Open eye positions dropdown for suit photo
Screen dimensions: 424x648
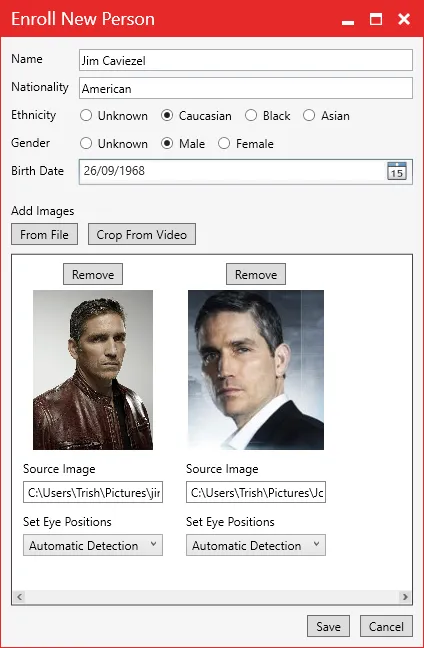coord(256,545)
